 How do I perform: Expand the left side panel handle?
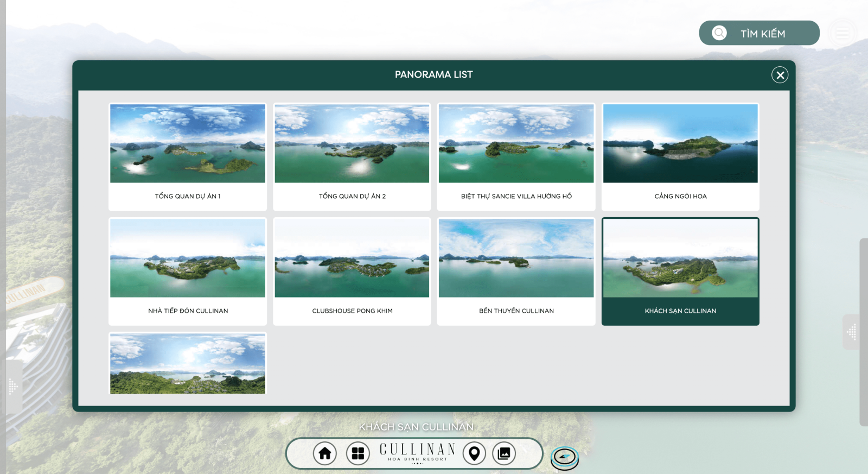click(x=14, y=387)
